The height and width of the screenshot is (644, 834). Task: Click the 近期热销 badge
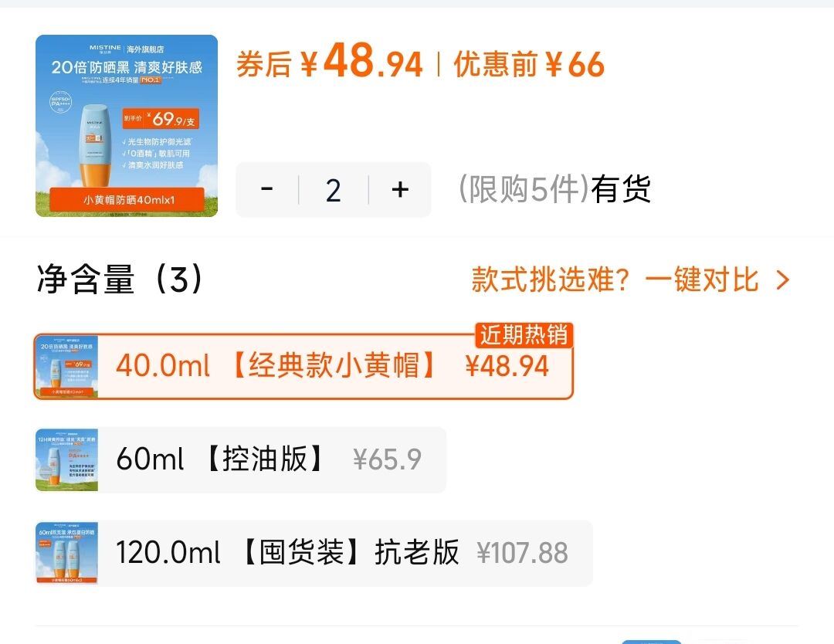[524, 335]
